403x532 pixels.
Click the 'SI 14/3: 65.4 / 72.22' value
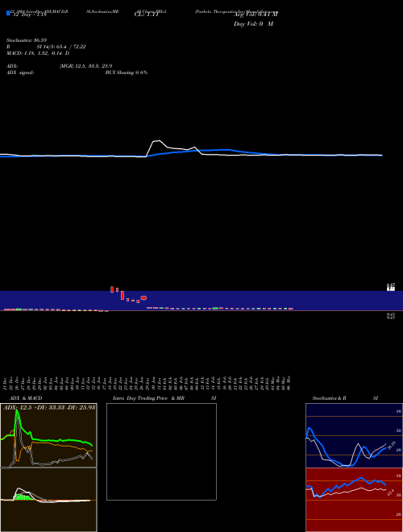click(61, 47)
